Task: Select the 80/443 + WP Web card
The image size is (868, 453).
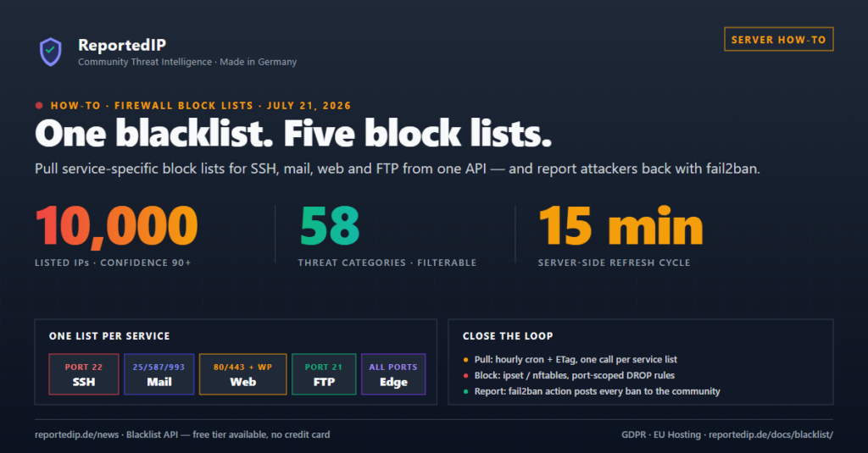Action: click(x=242, y=374)
